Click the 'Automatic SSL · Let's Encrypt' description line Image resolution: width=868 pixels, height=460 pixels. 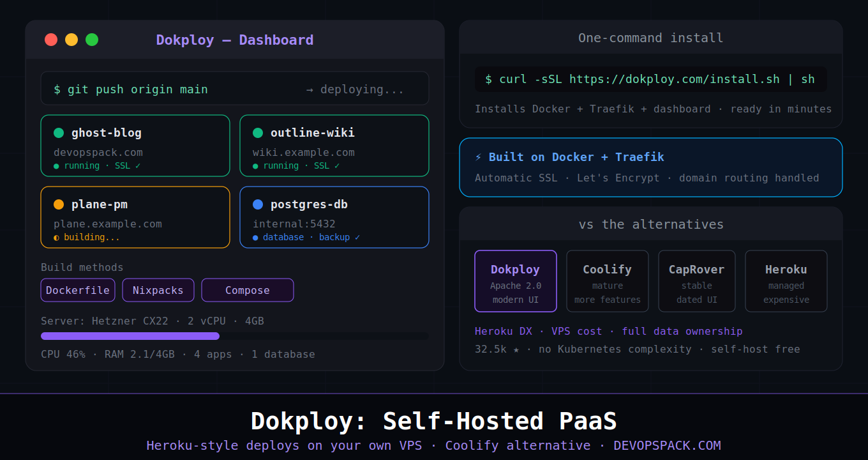point(647,178)
